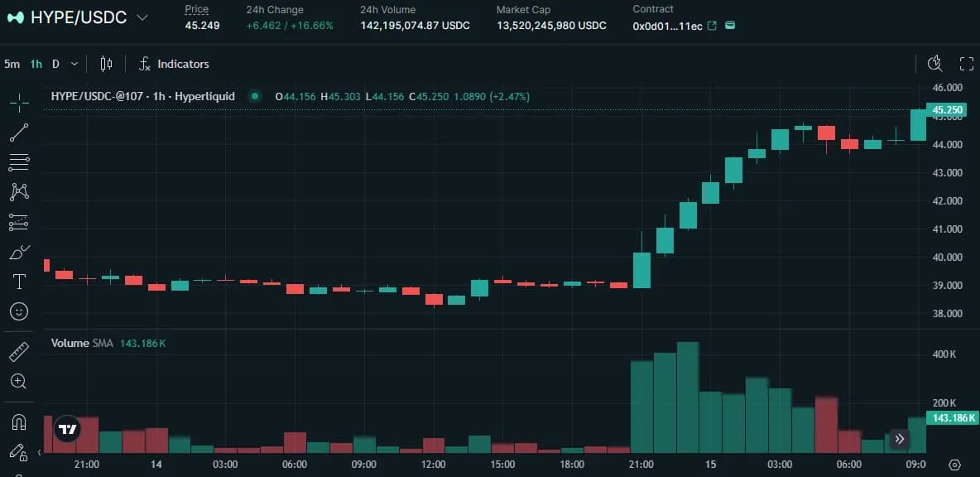Viewport: 980px width, 477px height.
Task: Open contract address external link icon
Action: (x=712, y=26)
